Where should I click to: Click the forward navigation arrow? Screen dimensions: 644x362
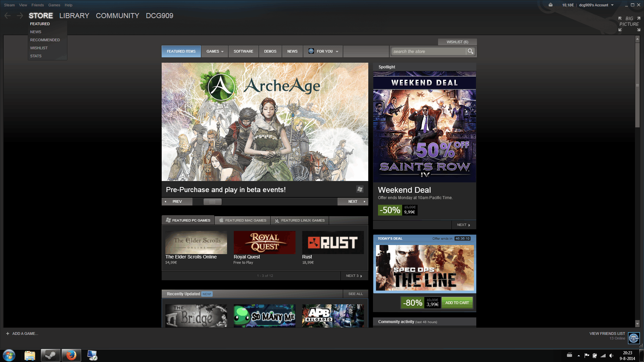[20, 16]
